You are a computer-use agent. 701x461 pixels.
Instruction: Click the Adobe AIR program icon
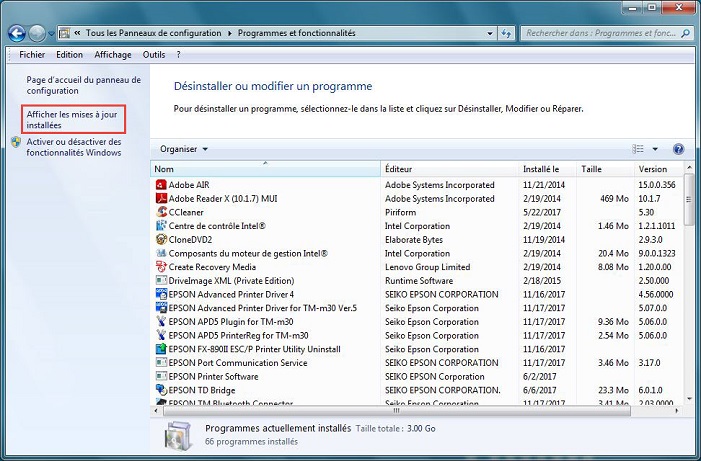coord(161,185)
